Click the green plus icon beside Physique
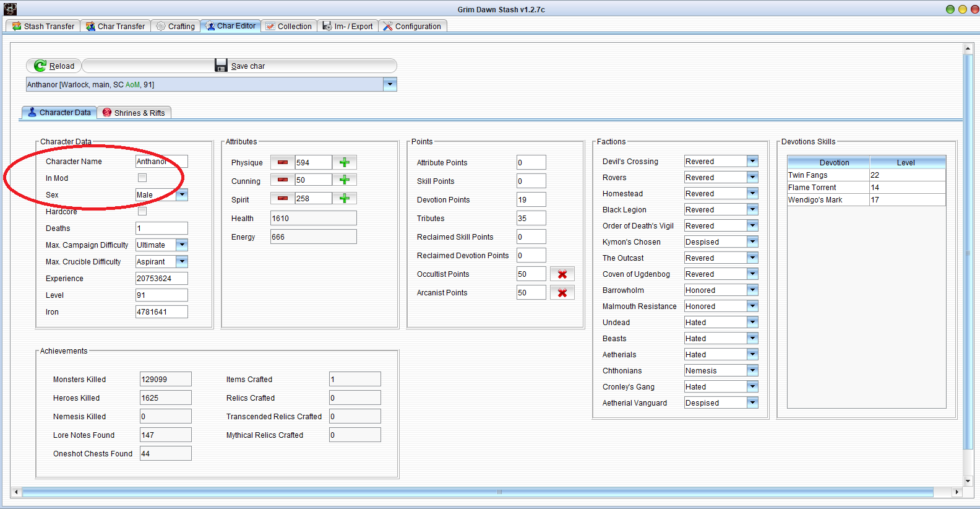Viewport: 980px width, 509px height. (x=345, y=162)
